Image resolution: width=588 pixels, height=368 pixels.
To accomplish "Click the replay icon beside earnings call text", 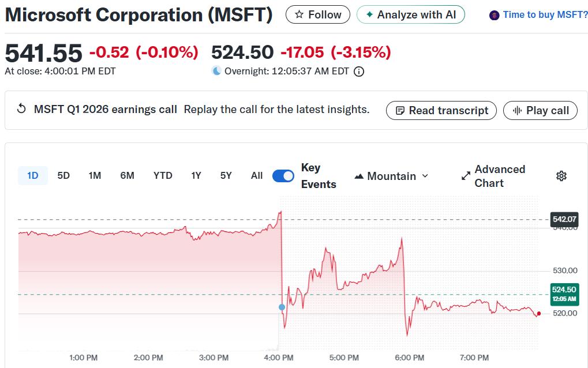I will point(21,108).
